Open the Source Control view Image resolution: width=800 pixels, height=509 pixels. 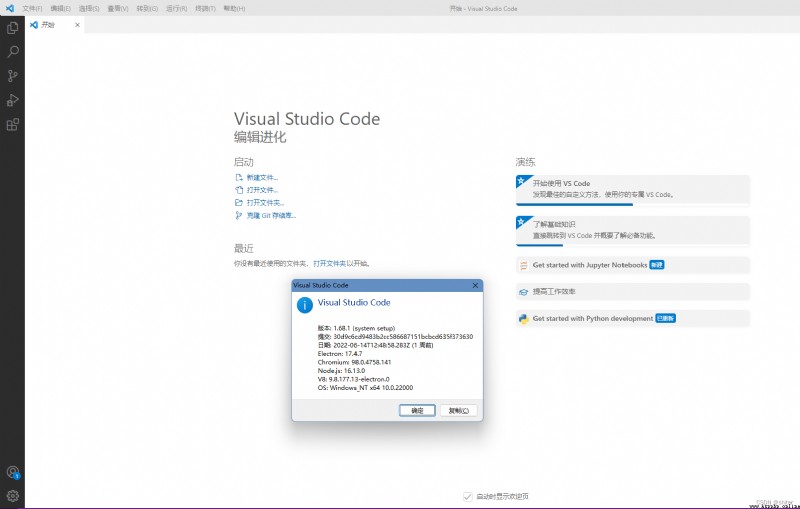coord(13,76)
